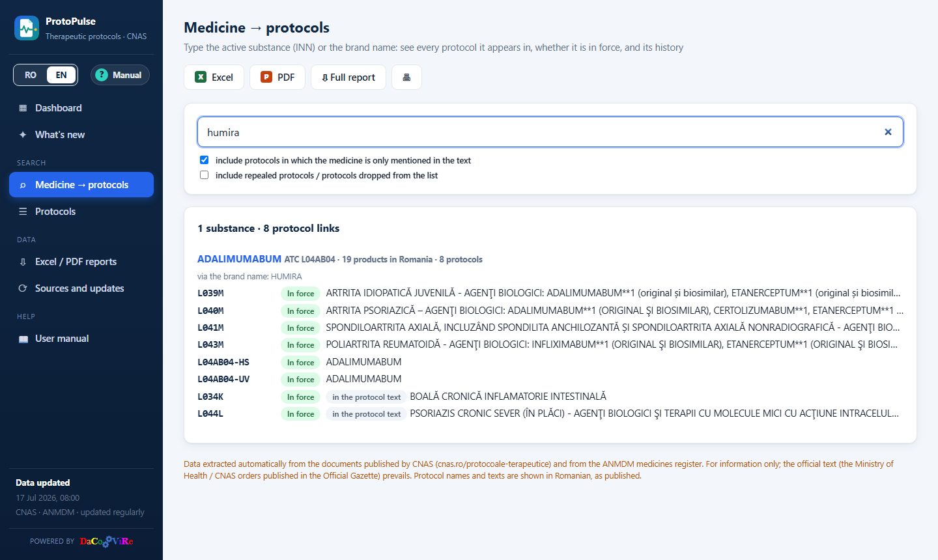Open protocol L04AB04-HS

tap(550, 362)
